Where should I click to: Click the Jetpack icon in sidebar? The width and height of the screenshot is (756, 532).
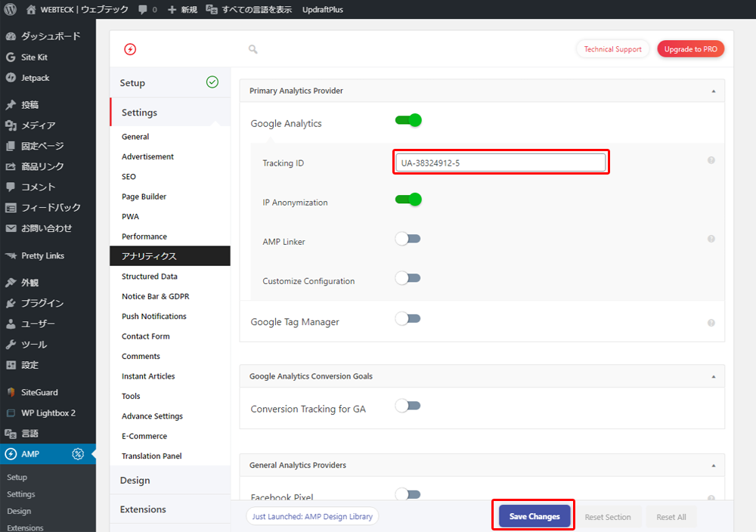11,78
